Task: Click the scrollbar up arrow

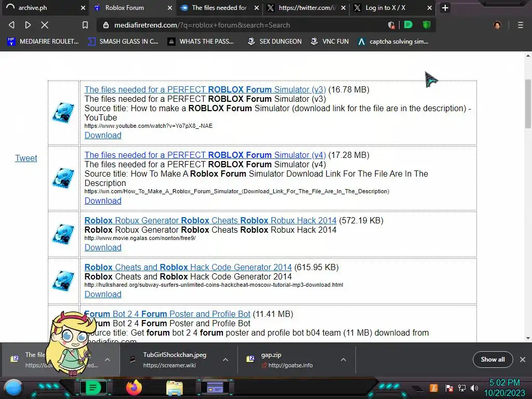Action: (528, 56)
